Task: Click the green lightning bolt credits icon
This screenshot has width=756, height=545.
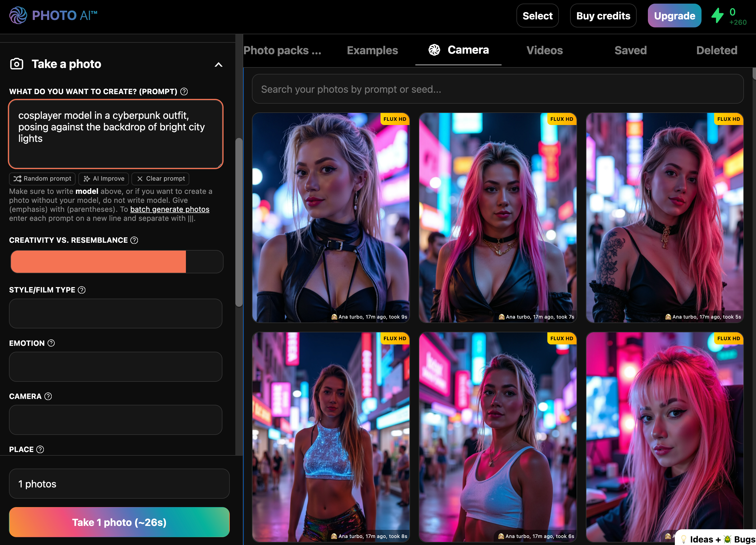Action: click(x=717, y=16)
